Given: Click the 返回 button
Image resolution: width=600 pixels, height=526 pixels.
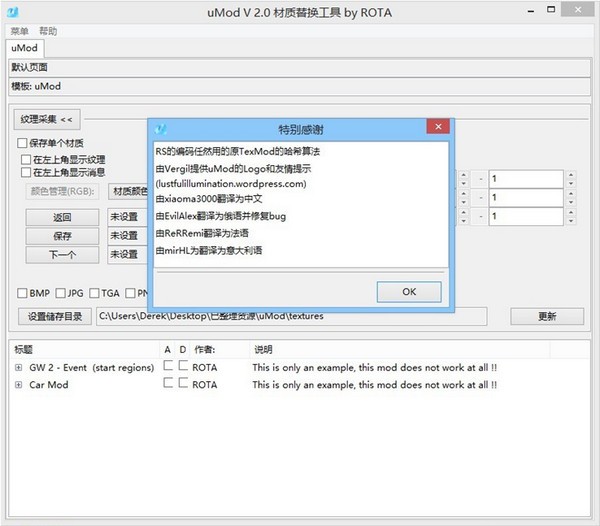Looking at the screenshot, I should tap(62, 217).
